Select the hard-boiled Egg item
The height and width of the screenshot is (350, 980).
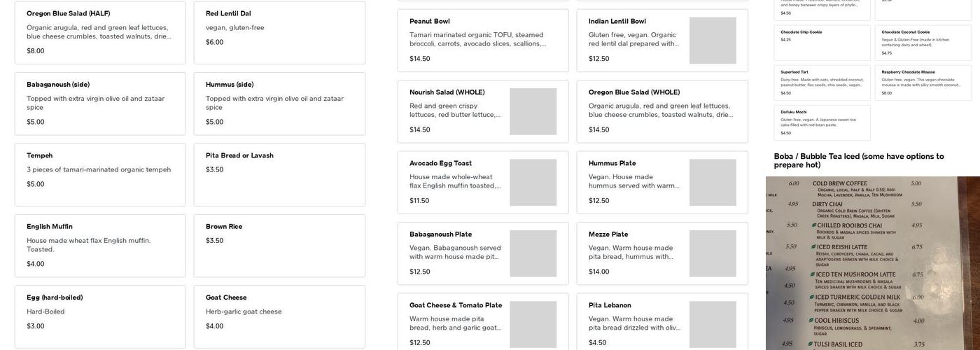tap(100, 316)
